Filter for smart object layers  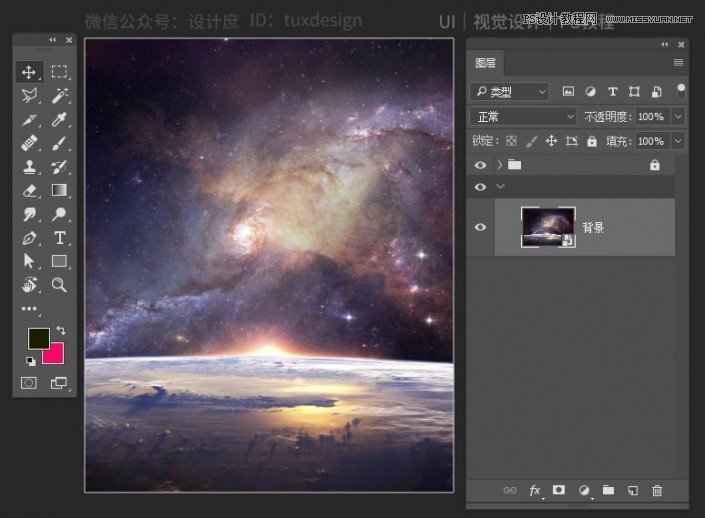pos(656,92)
